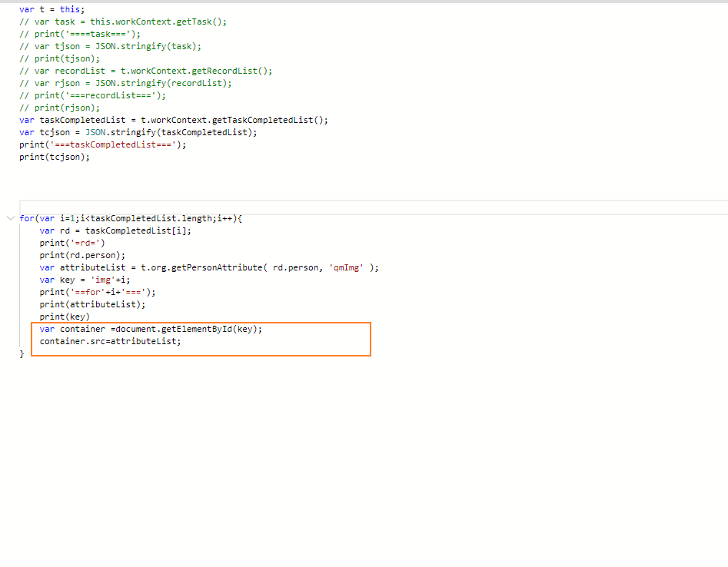Collapse the for loop code block

[x=11, y=218]
